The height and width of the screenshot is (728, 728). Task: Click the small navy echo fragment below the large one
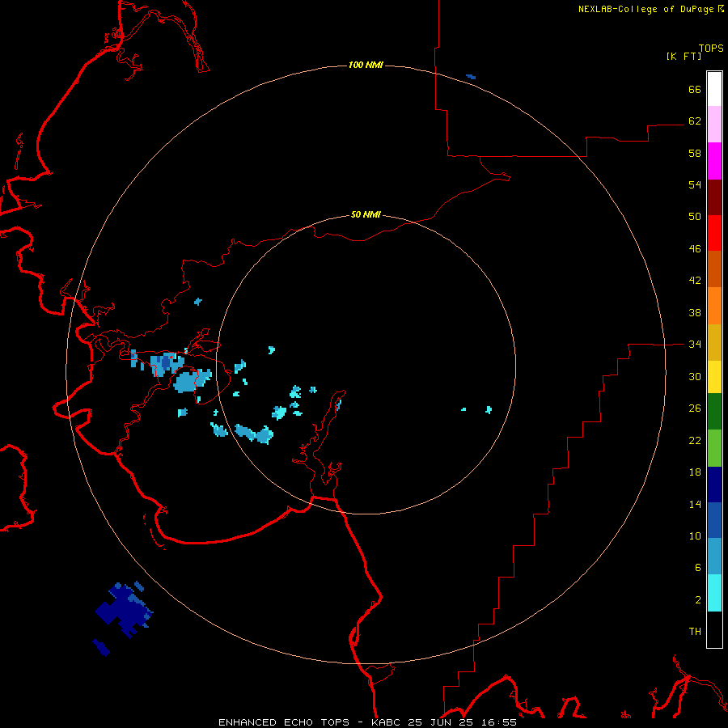tap(101, 647)
